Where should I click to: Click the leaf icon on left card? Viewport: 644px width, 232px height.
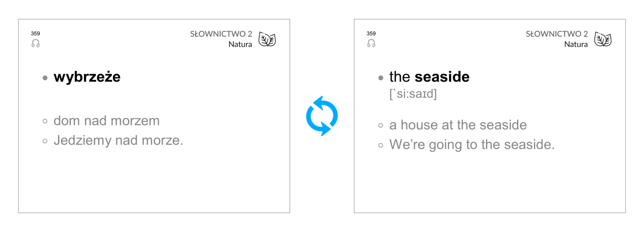point(267,39)
